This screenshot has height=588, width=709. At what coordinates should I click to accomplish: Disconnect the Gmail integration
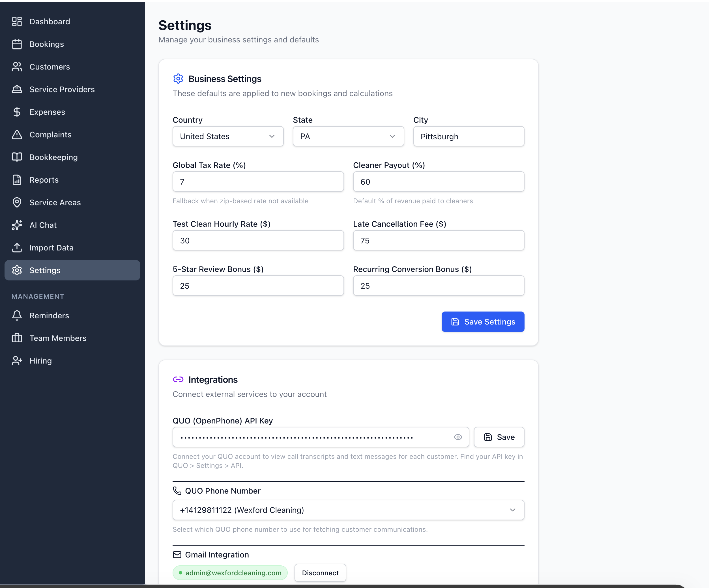click(320, 573)
